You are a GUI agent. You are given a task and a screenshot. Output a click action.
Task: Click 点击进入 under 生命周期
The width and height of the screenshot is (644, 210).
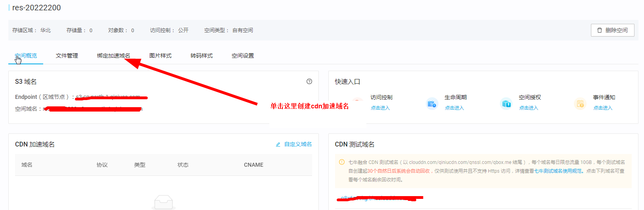(x=454, y=108)
